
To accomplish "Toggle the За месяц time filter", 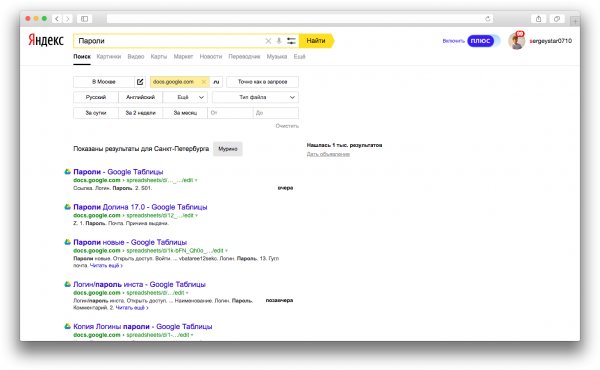I will coord(185,113).
